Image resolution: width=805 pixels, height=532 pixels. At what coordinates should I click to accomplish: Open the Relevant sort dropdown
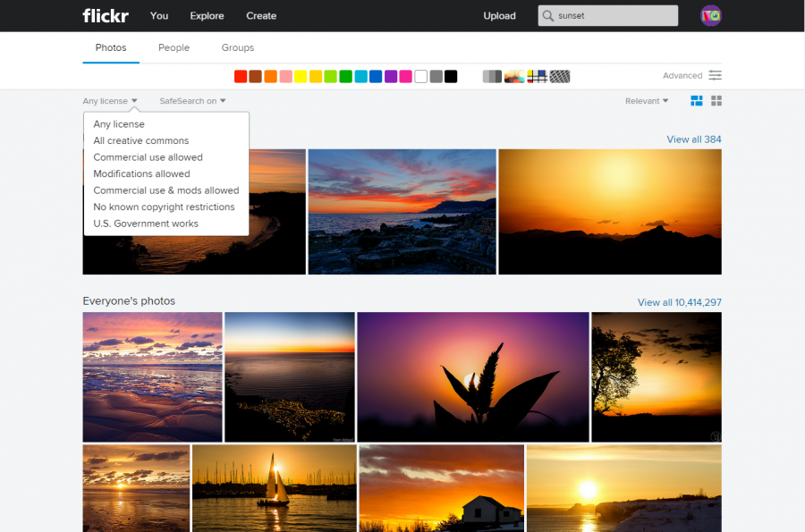tap(647, 101)
